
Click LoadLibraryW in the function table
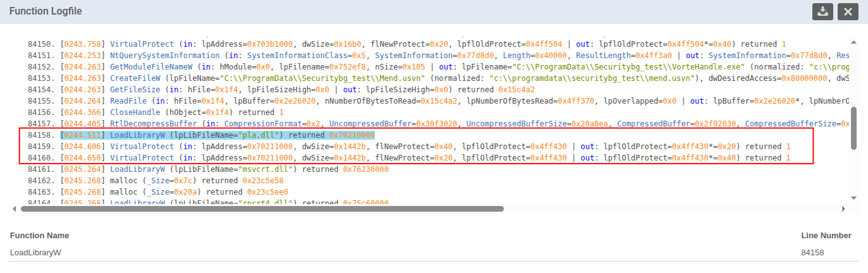click(35, 253)
